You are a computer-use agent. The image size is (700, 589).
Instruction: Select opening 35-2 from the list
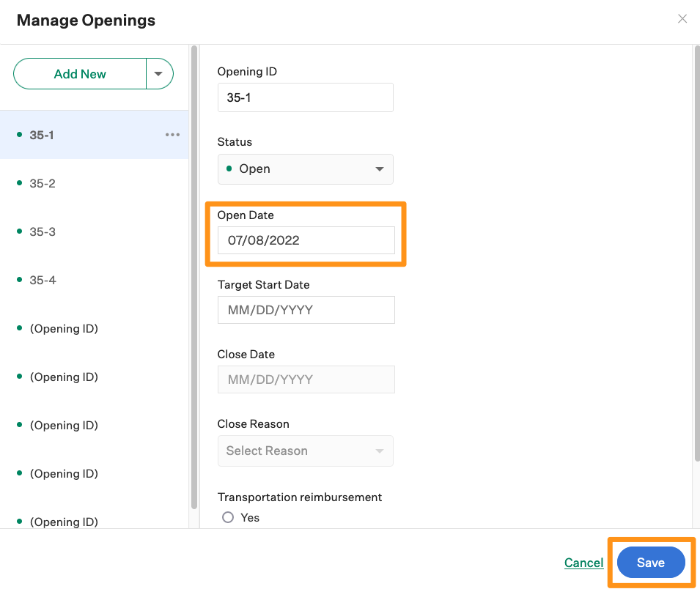[42, 182]
